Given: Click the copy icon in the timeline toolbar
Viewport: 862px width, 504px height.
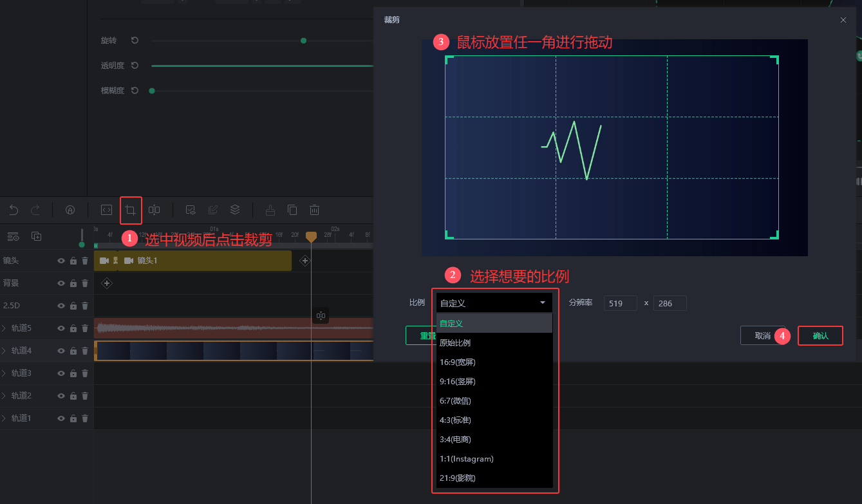Looking at the screenshot, I should [x=292, y=210].
